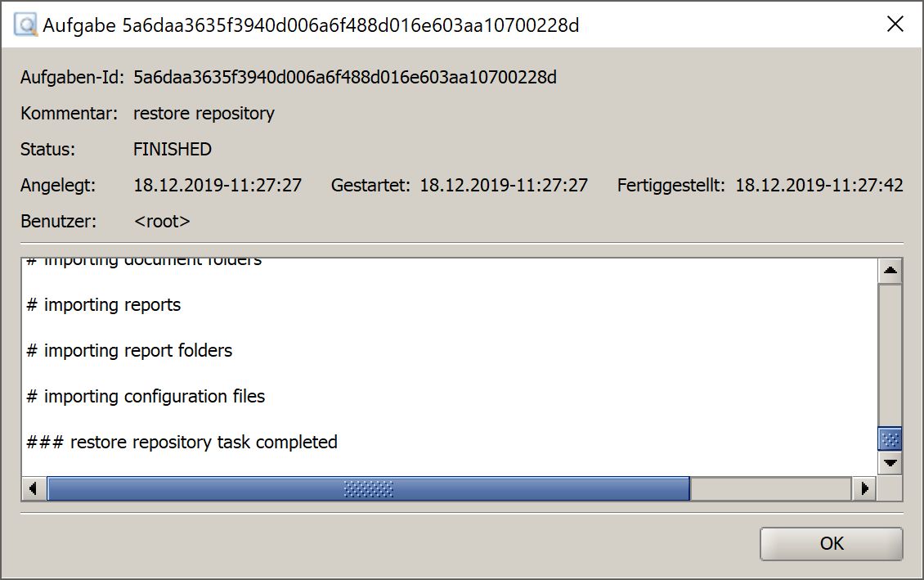
Task: Click empty horizontal scrollbar track right of thumb
Action: click(771, 488)
